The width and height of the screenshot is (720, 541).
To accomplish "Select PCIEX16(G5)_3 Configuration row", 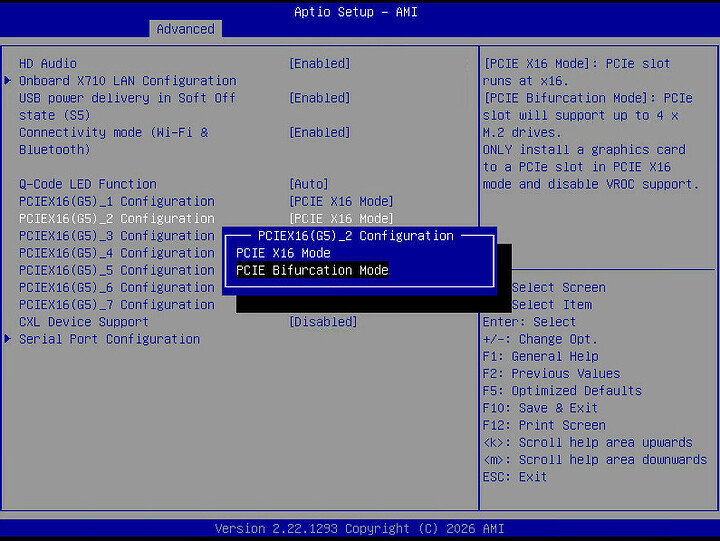I will 117,236.
